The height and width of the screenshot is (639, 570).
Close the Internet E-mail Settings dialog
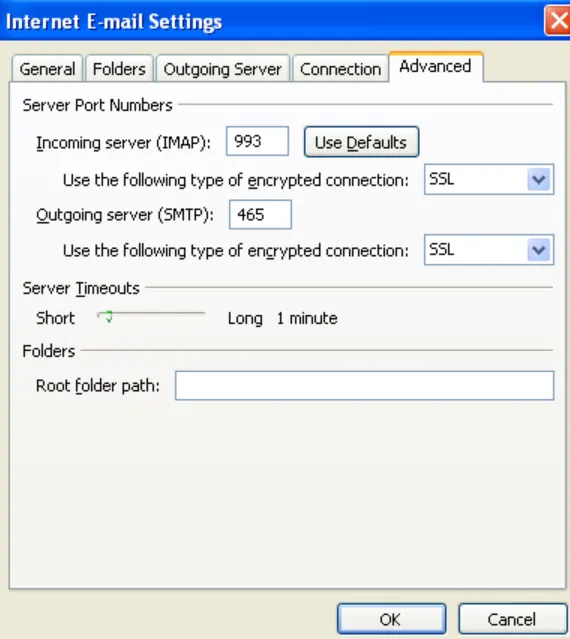point(558,20)
